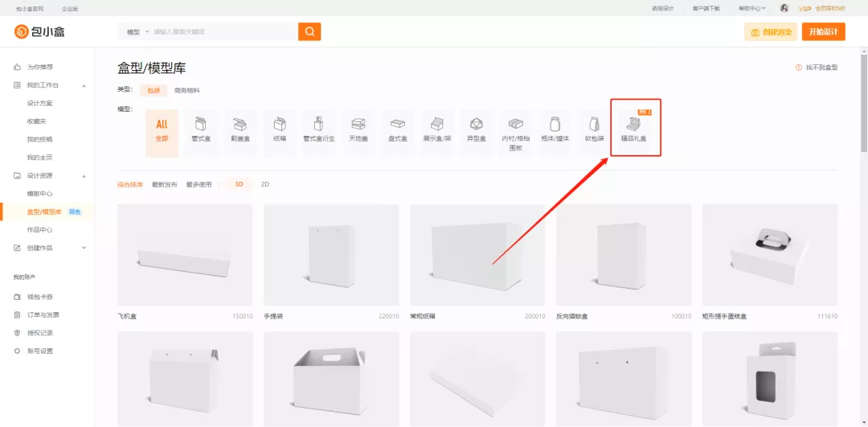Expand the 创建作品 section
The image size is (868, 427).
[84, 248]
